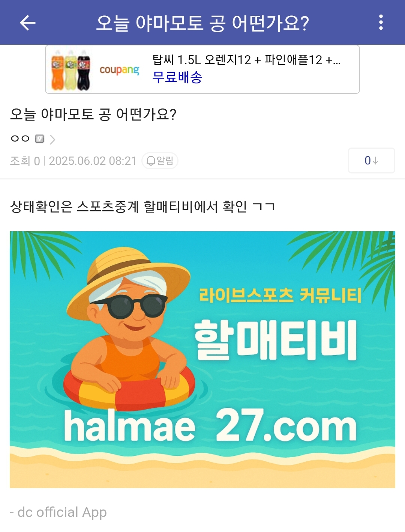The image size is (405, 532).
Task: Open the 탑씨 1.5L product ad title
Action: (x=246, y=60)
